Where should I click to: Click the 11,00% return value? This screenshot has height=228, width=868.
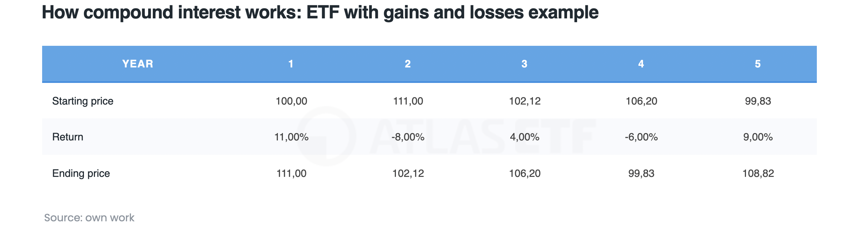(291, 137)
